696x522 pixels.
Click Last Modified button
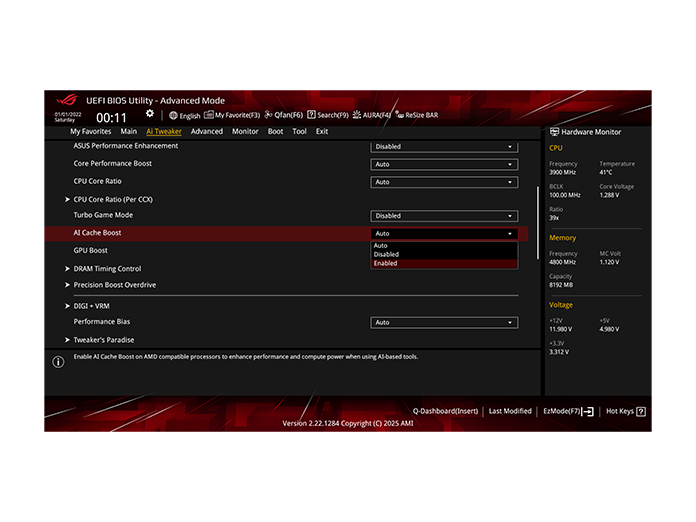[510, 411]
